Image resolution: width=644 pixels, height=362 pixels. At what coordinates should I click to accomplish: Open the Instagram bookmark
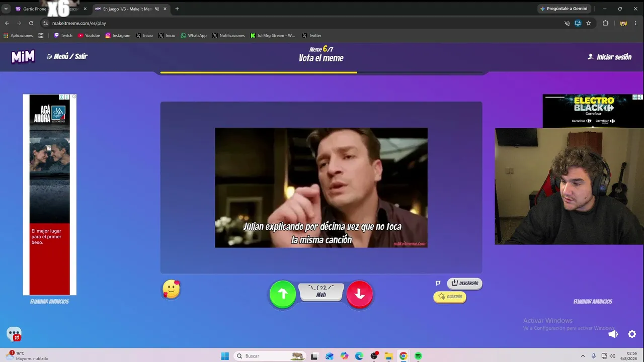click(x=118, y=36)
